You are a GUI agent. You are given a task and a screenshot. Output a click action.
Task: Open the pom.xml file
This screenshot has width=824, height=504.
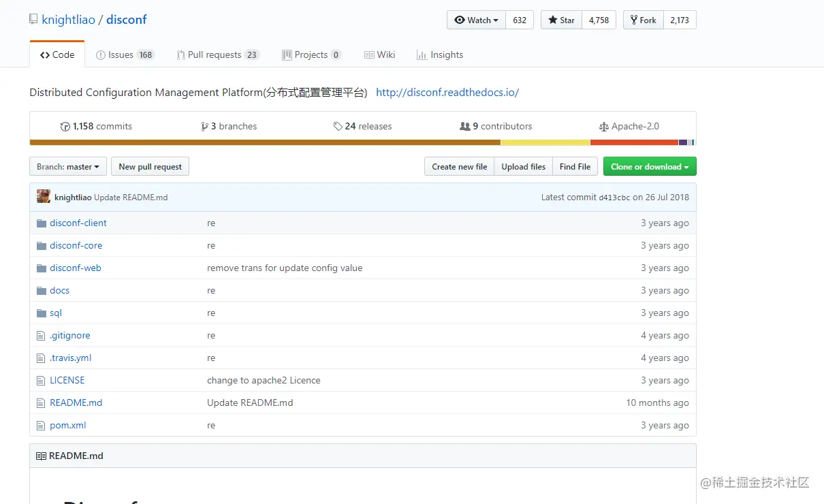[68, 425]
